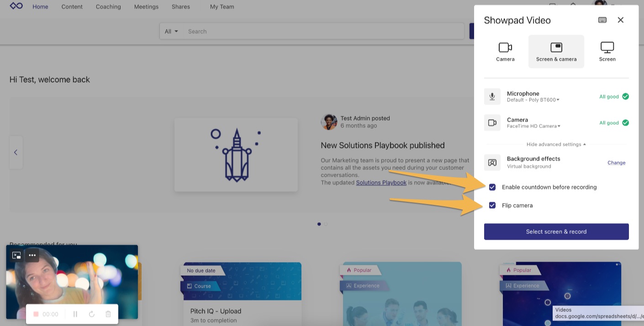Open the camera preview more options
The width and height of the screenshot is (644, 326).
pos(32,255)
